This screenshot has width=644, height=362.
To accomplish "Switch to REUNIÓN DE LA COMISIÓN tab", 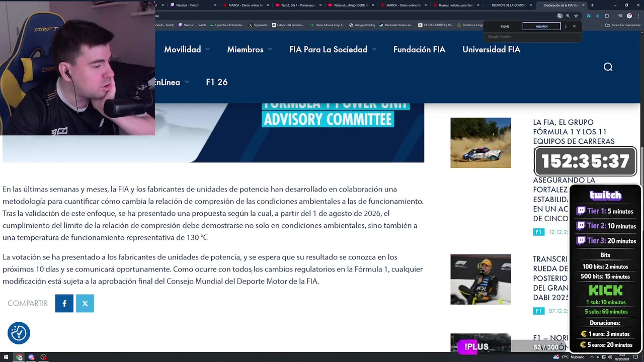I will 509,5.
